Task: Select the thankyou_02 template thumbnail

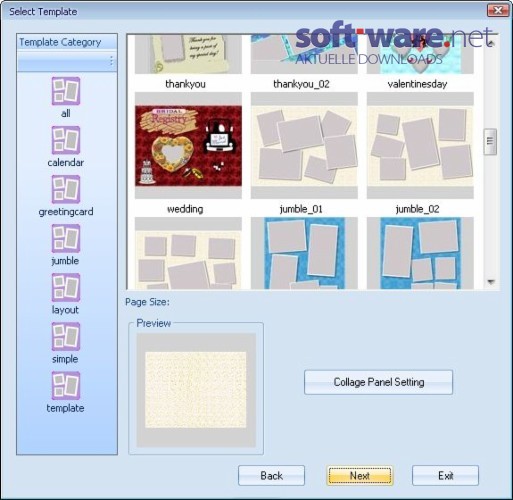Action: point(304,54)
